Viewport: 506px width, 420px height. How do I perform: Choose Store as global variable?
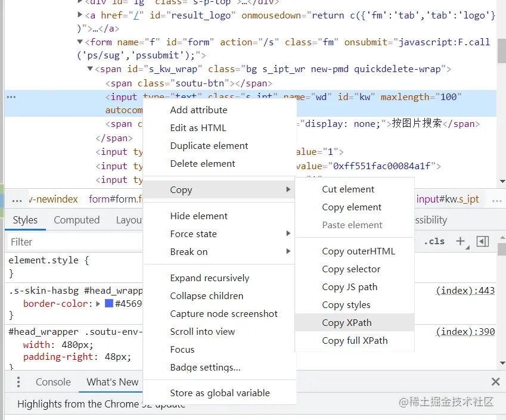click(x=219, y=393)
